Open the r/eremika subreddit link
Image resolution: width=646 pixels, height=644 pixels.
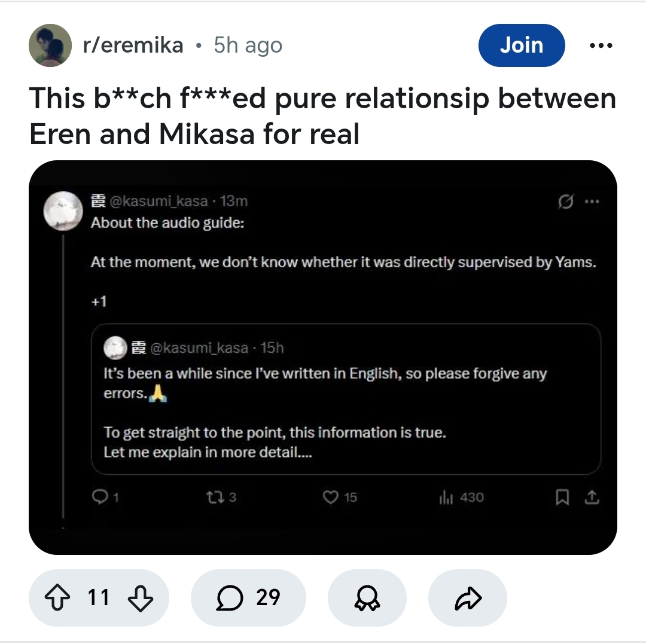133,45
